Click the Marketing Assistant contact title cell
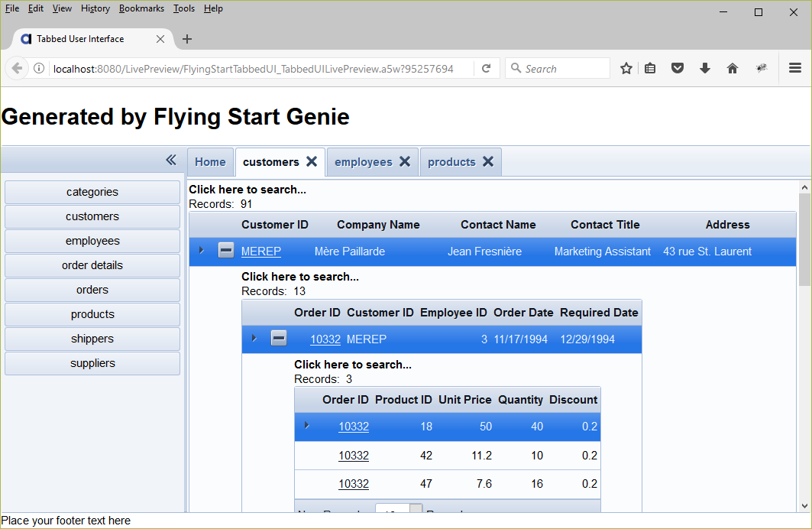The height and width of the screenshot is (529, 812). pyautogui.click(x=602, y=252)
